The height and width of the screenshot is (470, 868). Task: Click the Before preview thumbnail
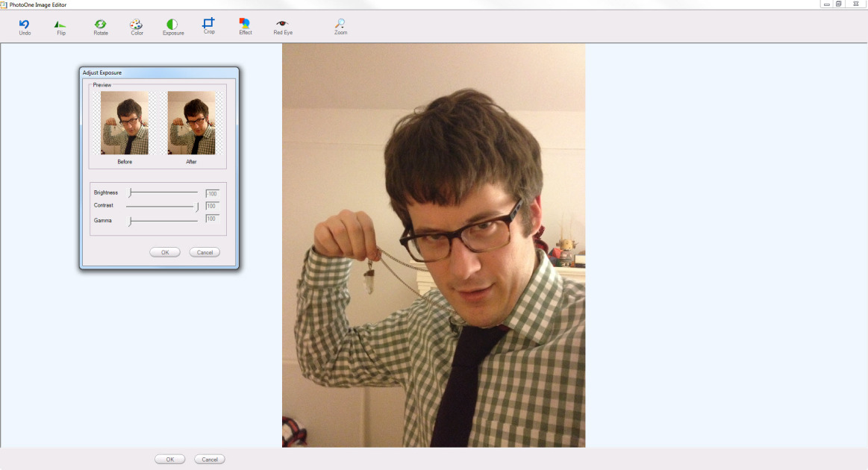pyautogui.click(x=125, y=123)
